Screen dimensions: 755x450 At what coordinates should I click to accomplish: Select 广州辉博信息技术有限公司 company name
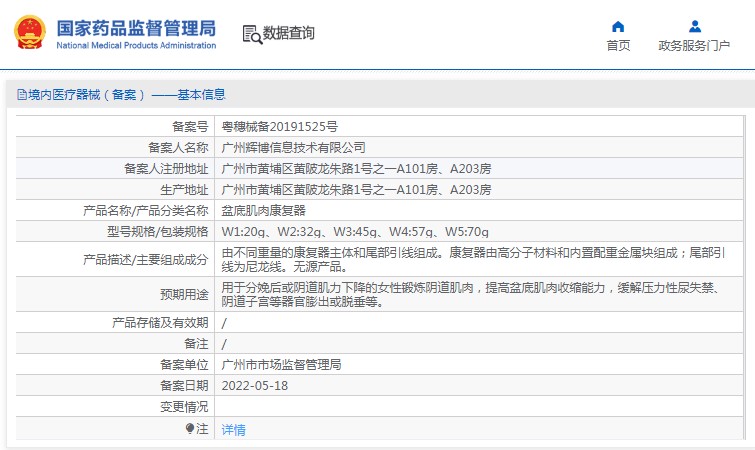point(293,147)
